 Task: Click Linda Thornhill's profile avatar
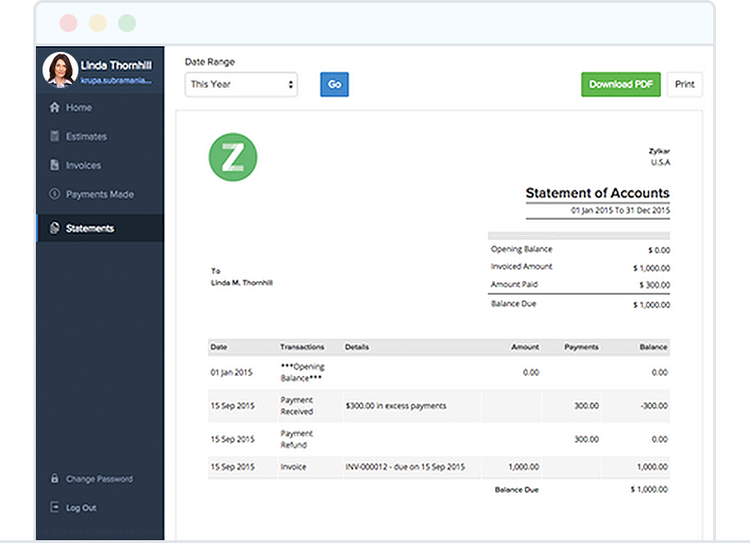click(x=60, y=71)
